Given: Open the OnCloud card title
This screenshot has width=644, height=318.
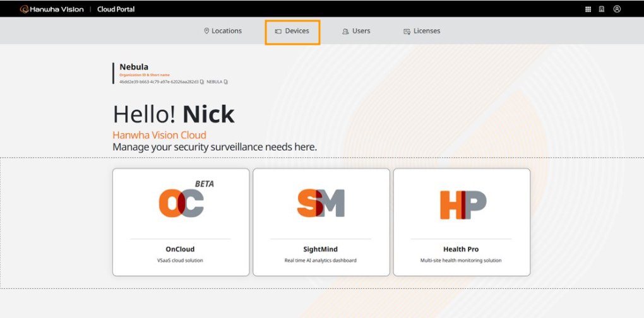Looking at the screenshot, I should click(181, 249).
